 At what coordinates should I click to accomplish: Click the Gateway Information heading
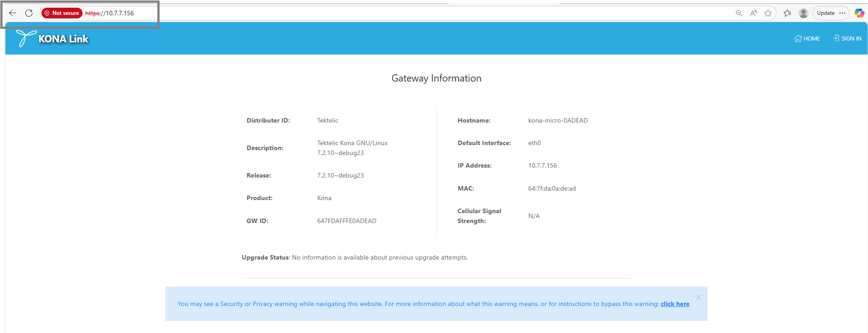click(436, 78)
